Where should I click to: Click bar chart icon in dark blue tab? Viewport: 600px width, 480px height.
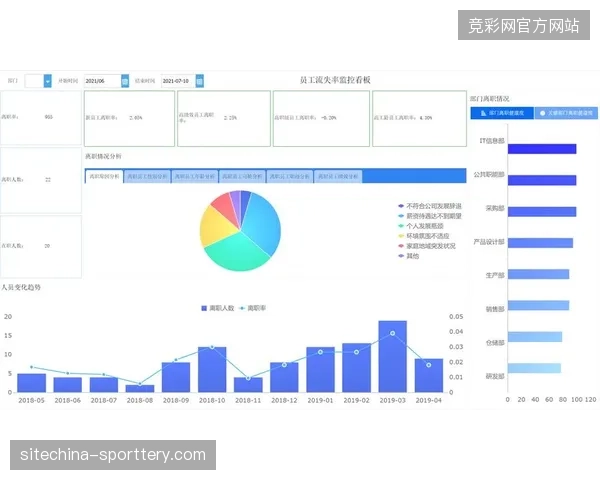483,113
